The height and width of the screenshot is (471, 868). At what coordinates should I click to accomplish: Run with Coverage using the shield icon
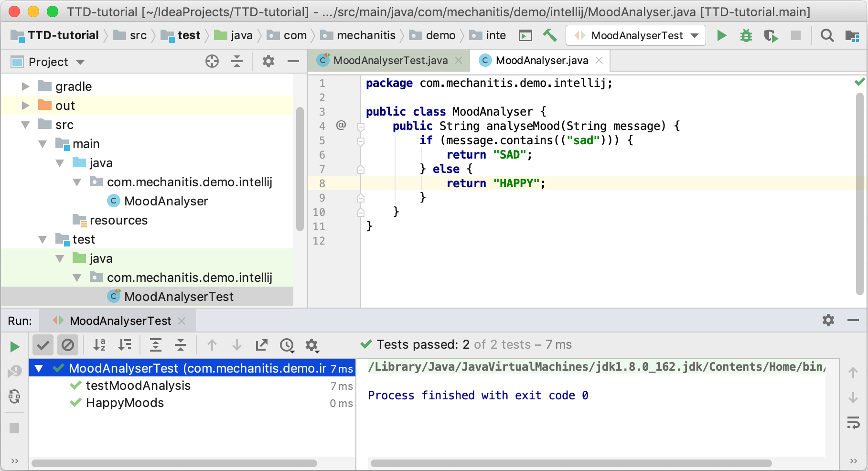[770, 35]
